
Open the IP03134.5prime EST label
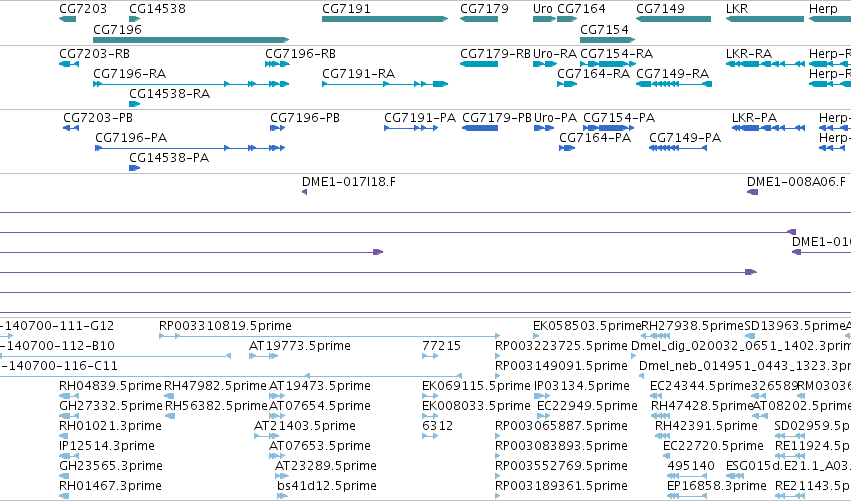click(582, 386)
